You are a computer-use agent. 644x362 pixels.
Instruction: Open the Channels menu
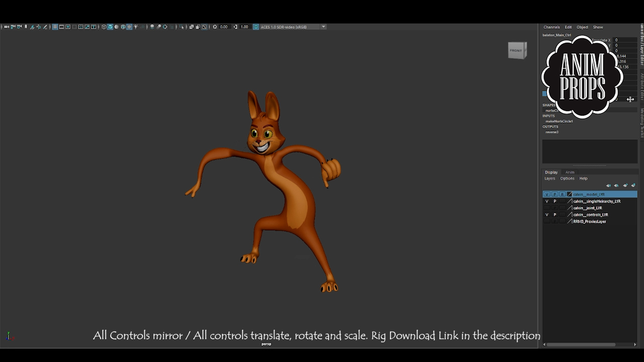[551, 27]
